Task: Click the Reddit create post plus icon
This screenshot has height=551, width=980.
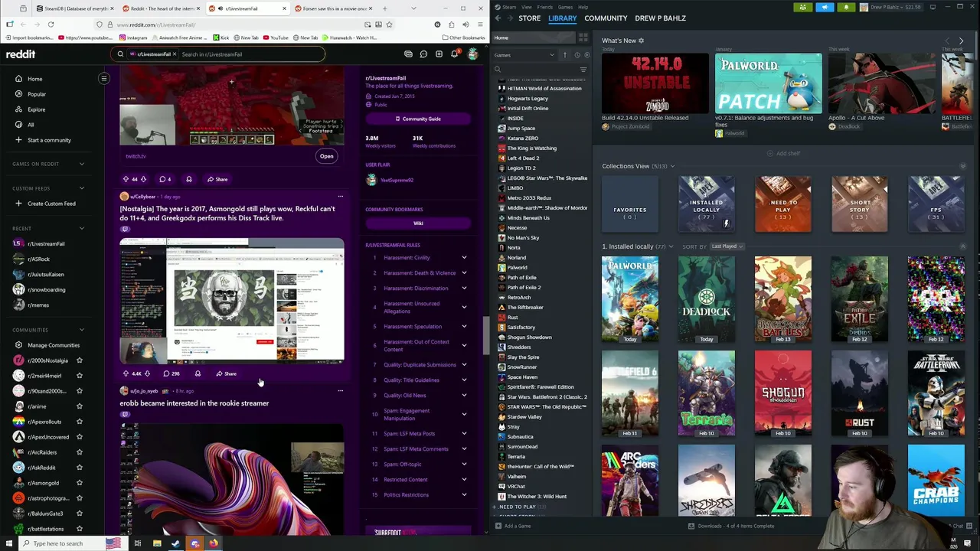Action: click(439, 54)
